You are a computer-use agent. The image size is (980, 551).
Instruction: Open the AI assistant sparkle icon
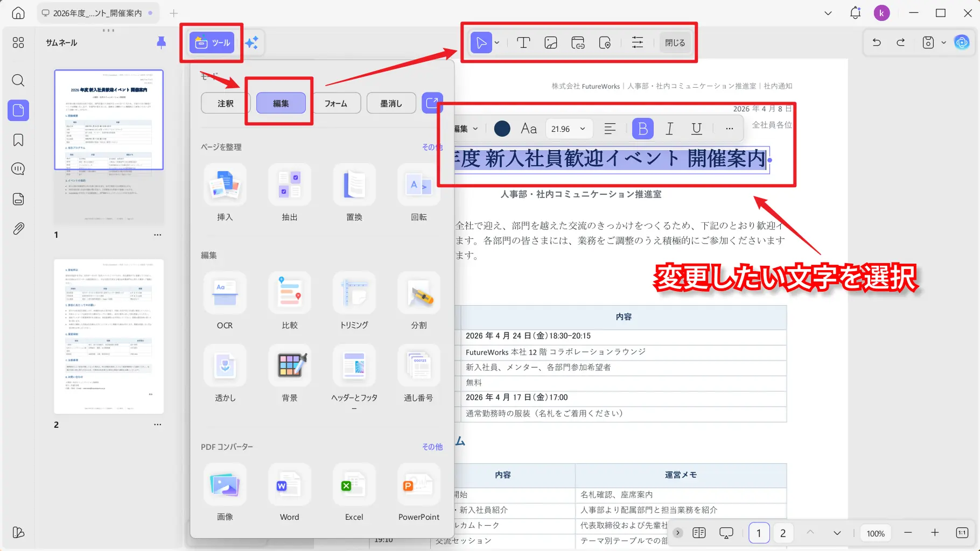(251, 43)
